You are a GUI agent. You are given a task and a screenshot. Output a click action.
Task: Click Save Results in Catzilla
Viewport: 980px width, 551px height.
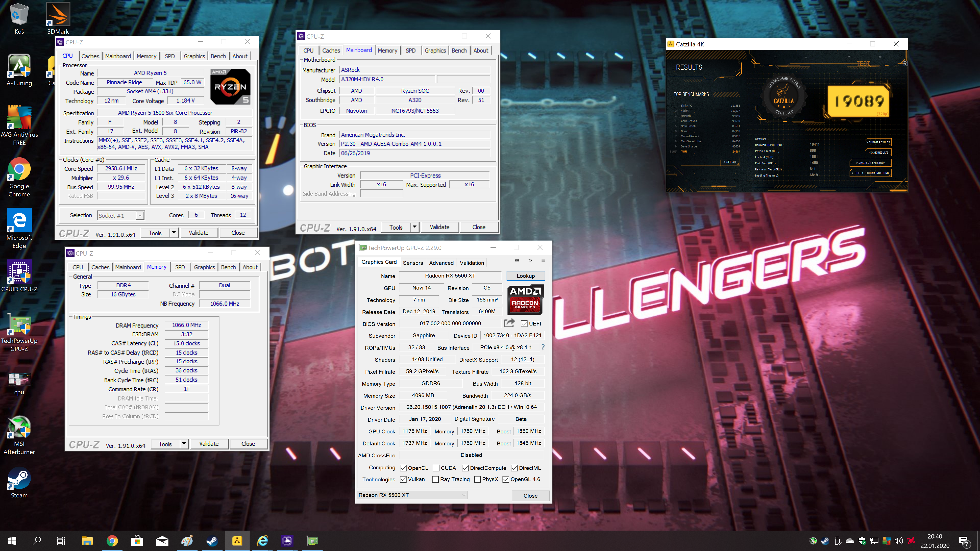pos(878,153)
